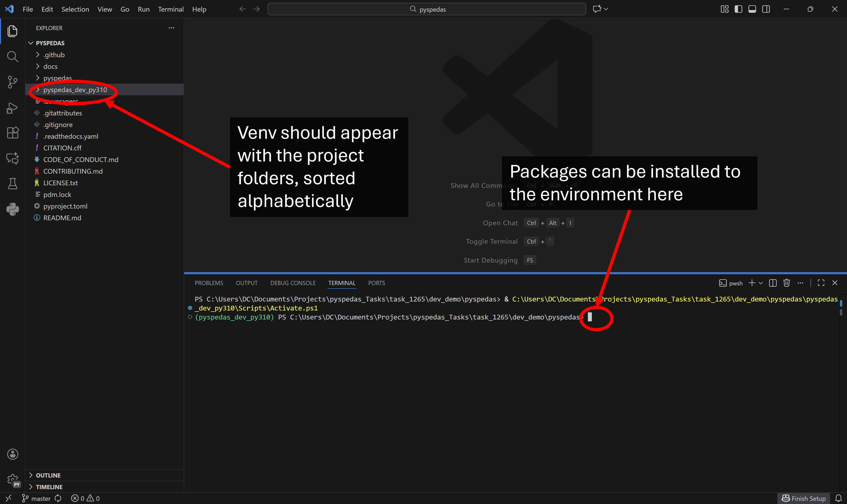
Task: Open the Testing flask view
Action: click(13, 184)
